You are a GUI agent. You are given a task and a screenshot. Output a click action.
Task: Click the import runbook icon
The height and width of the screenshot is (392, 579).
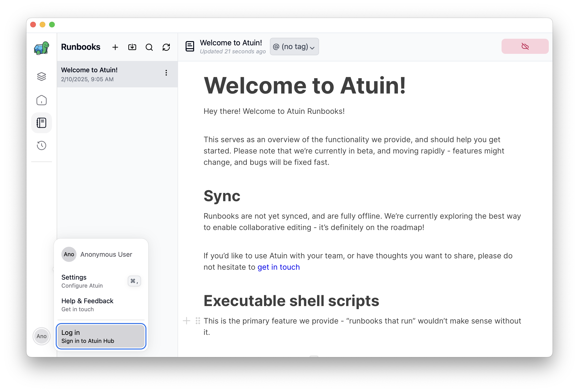(x=132, y=47)
